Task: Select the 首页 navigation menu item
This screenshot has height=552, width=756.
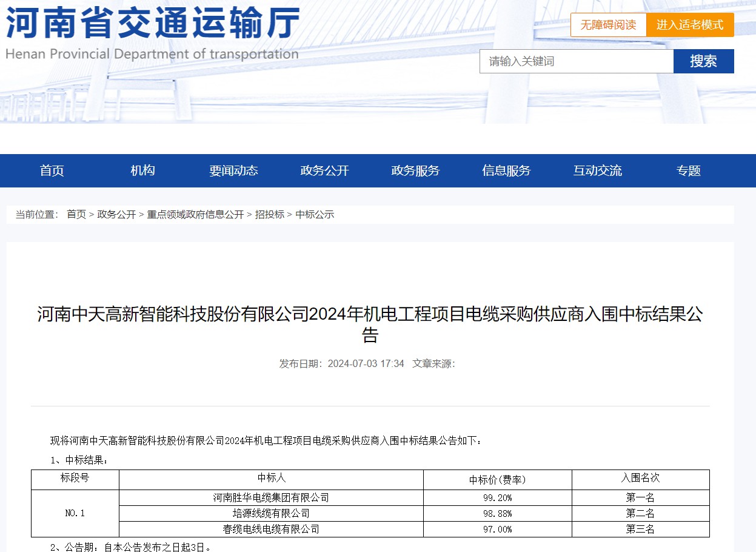Action: [52, 170]
